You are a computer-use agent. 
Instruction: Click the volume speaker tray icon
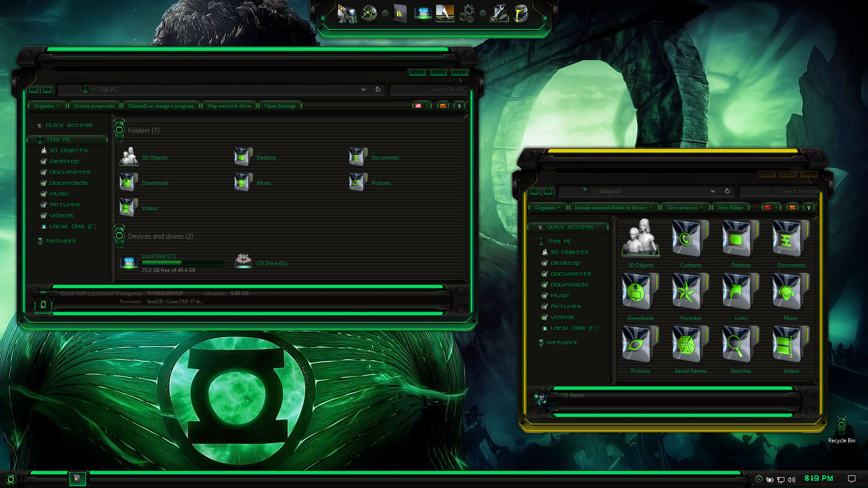pos(792,479)
